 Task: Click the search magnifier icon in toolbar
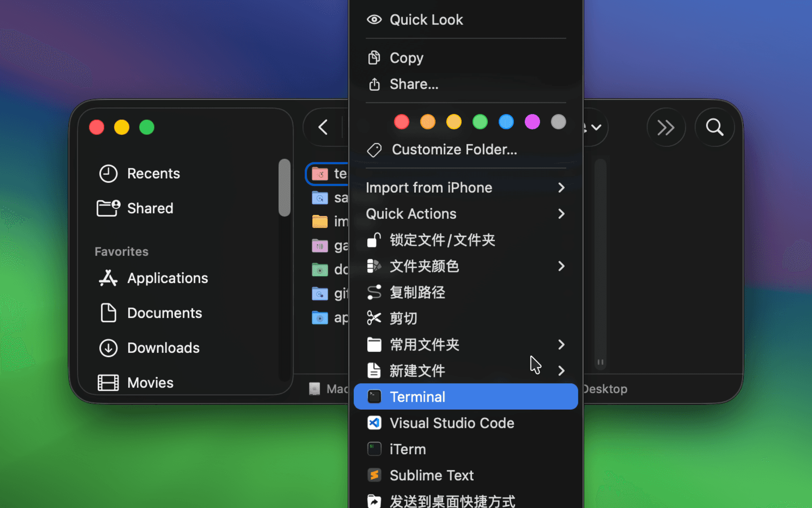[x=714, y=127]
